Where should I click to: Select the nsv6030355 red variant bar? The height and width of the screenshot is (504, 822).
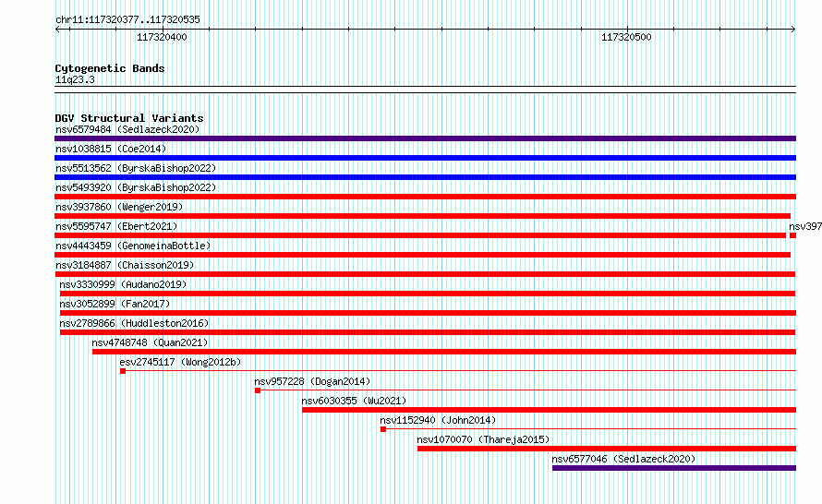(x=549, y=410)
